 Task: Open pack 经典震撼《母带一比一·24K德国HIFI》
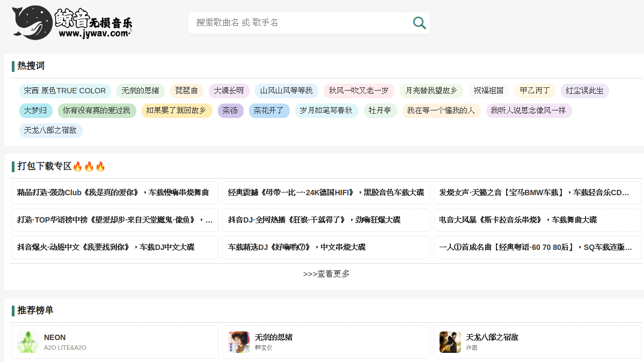pos(326,193)
